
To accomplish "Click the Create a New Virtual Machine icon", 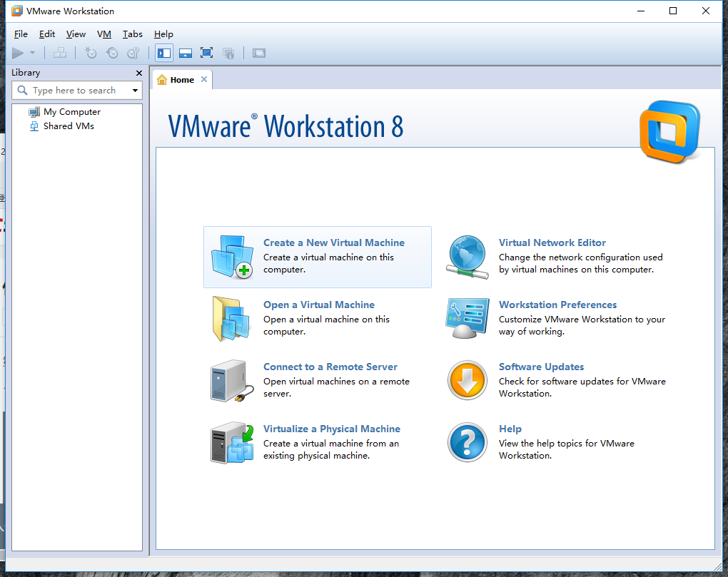I will [232, 257].
